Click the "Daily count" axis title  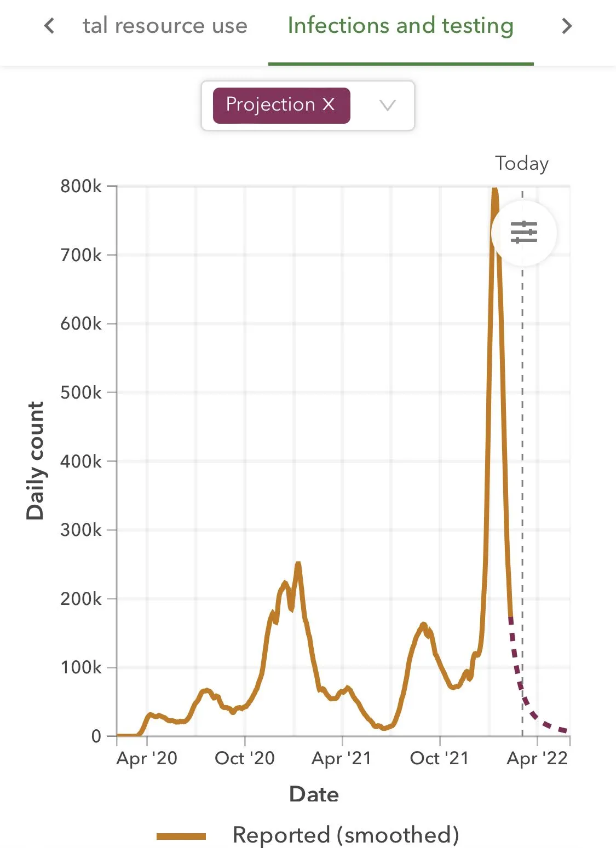35,460
